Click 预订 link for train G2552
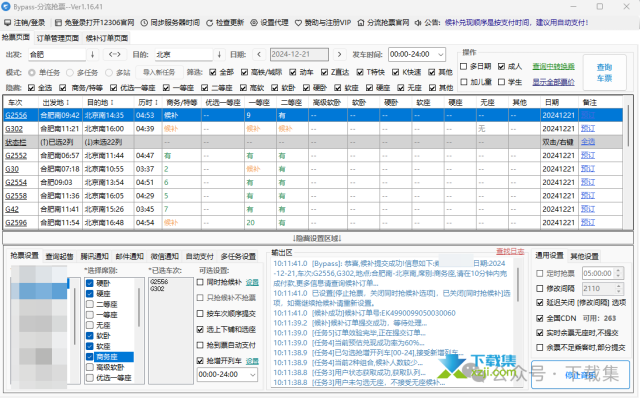 588,155
